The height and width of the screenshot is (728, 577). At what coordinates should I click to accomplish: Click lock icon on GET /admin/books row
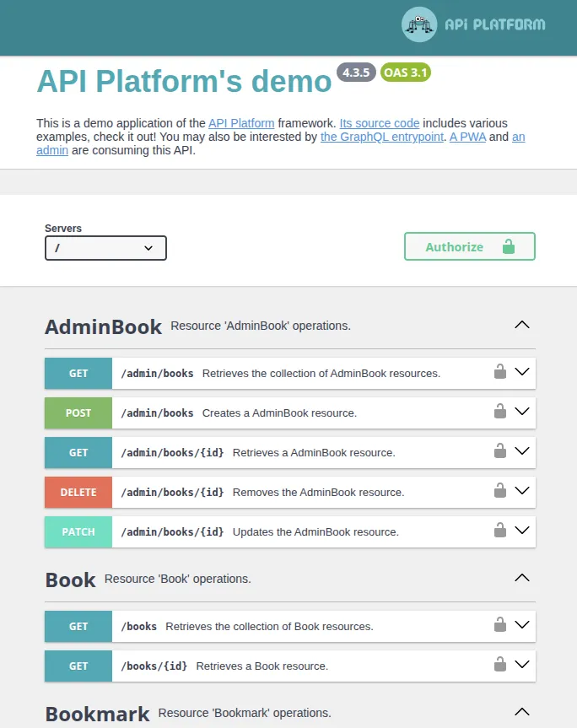(x=500, y=371)
